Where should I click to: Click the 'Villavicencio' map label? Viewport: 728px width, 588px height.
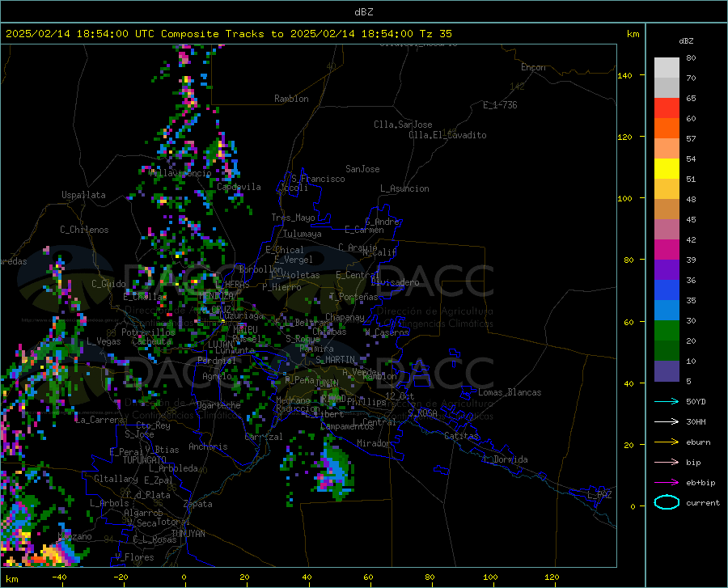click(180, 173)
